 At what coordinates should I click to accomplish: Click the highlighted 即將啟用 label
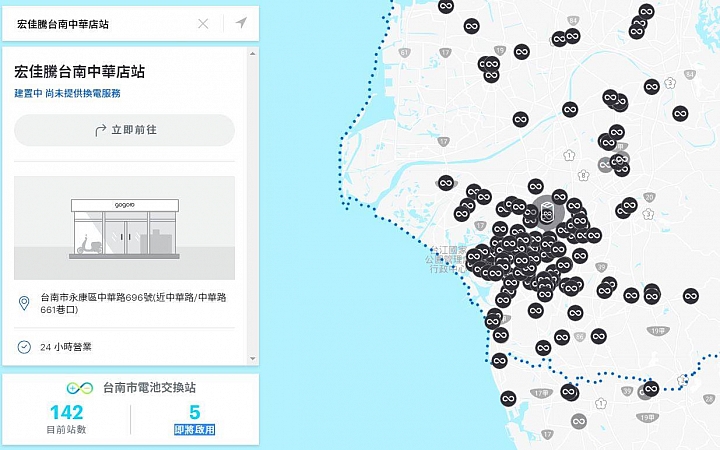(195, 430)
